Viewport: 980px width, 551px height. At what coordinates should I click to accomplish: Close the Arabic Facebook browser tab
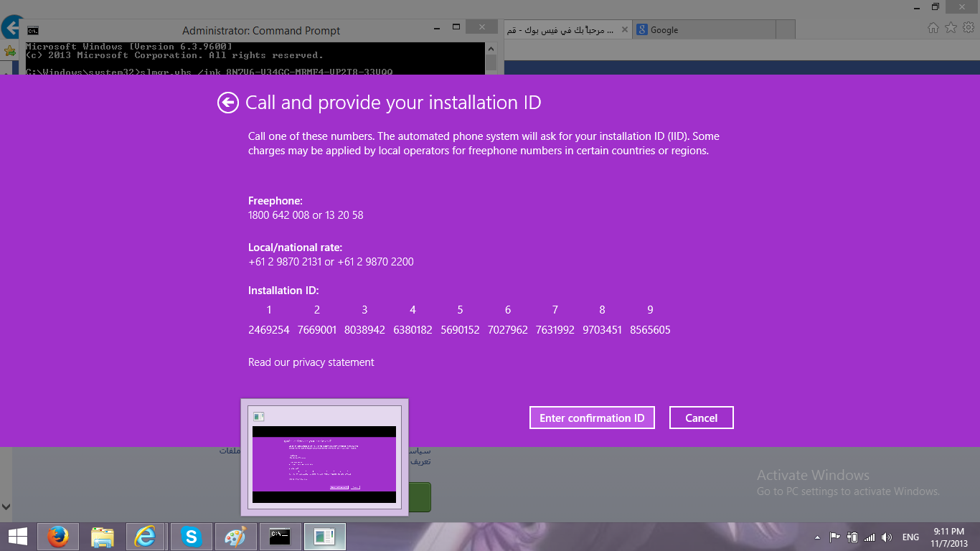click(624, 30)
